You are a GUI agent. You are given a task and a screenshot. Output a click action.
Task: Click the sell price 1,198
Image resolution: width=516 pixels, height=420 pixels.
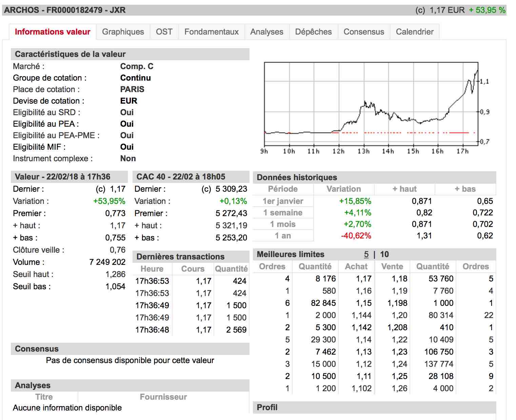pyautogui.click(x=397, y=303)
